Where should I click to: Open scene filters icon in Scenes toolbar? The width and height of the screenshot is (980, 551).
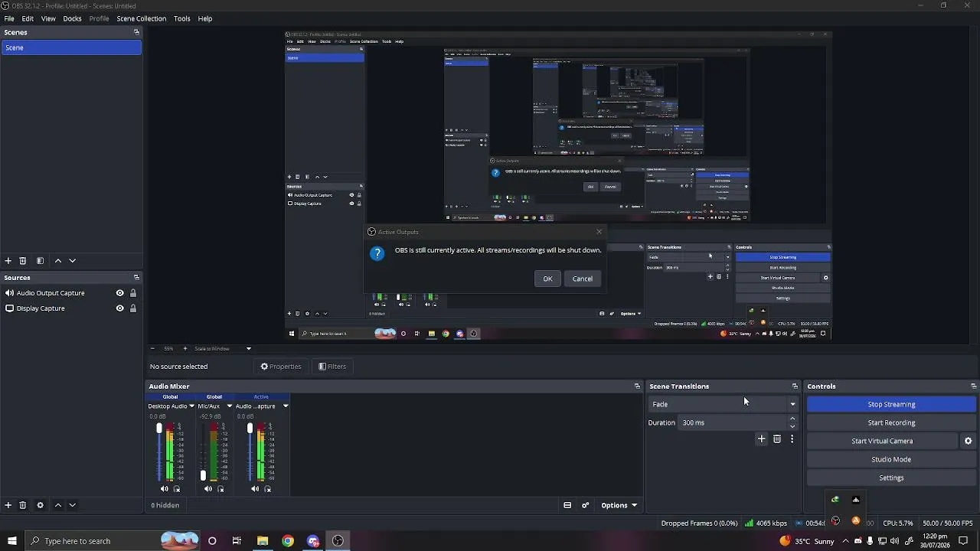click(x=41, y=261)
